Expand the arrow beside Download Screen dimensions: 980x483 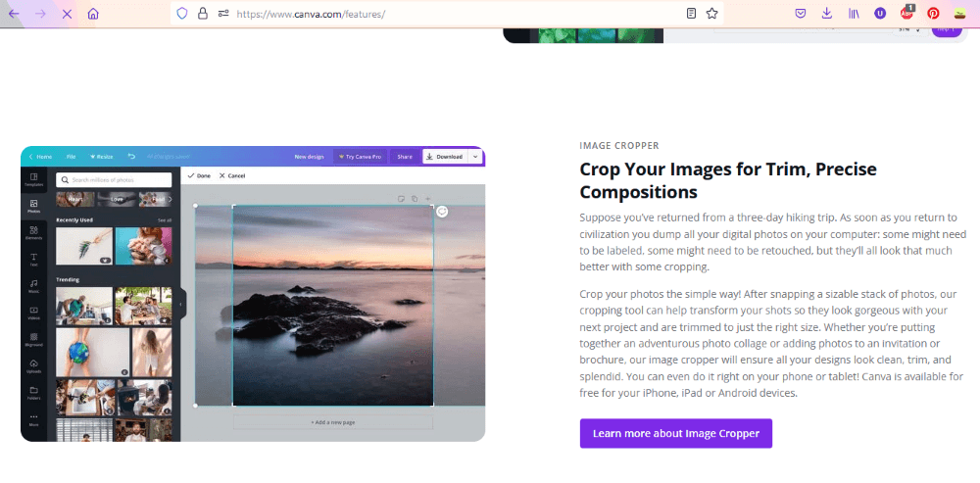(475, 156)
